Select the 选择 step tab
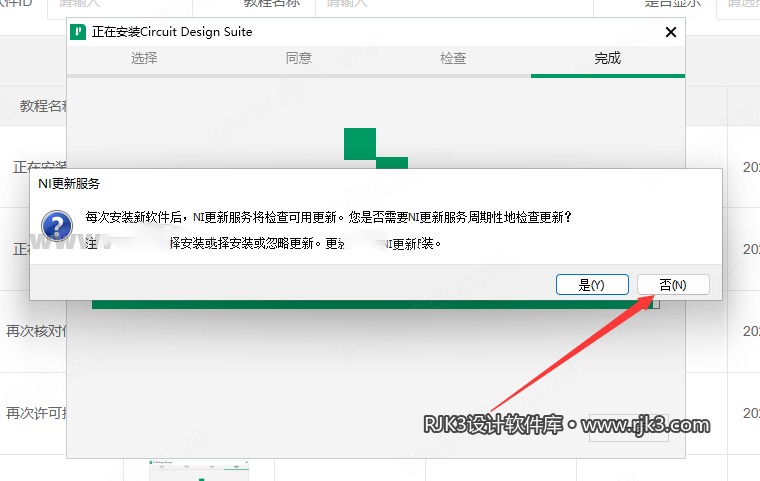760x481 pixels. pyautogui.click(x=144, y=58)
